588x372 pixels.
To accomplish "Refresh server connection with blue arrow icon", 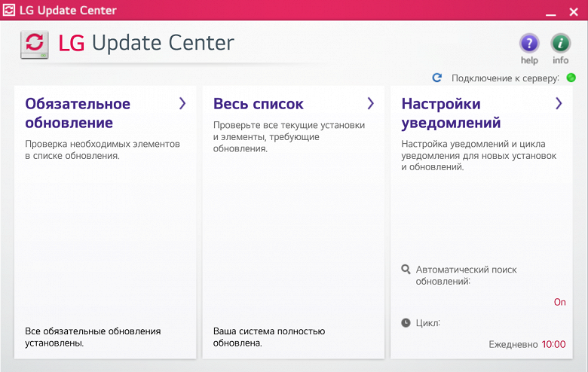I will point(437,78).
